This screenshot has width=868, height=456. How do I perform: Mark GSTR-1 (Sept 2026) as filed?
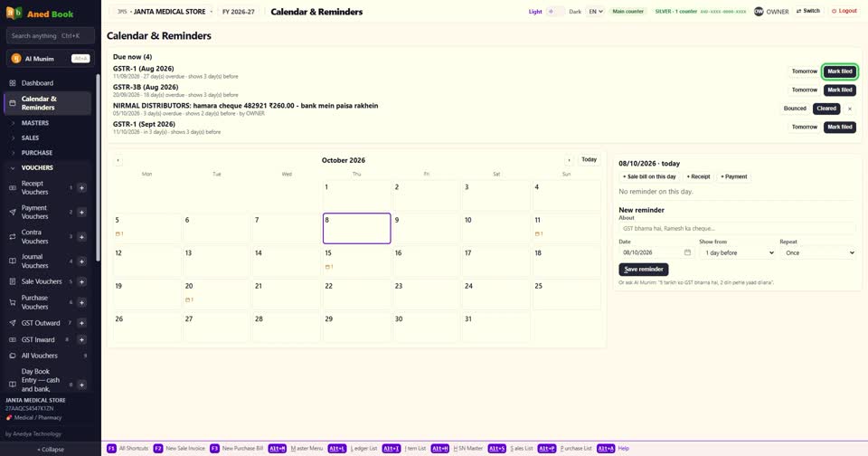coord(840,127)
